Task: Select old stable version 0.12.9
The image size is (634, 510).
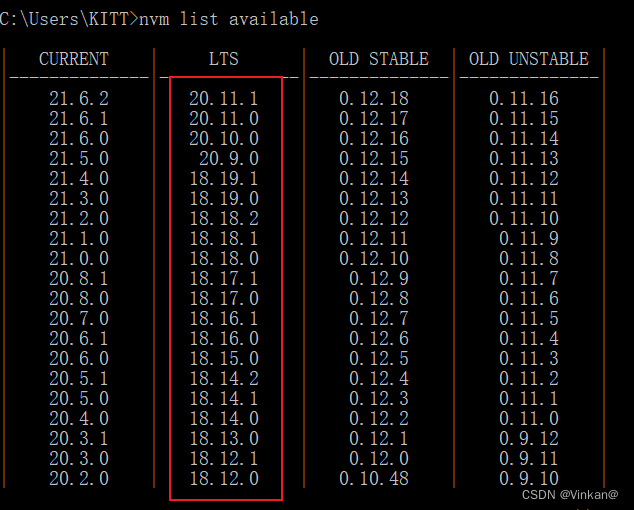Action: tap(379, 279)
